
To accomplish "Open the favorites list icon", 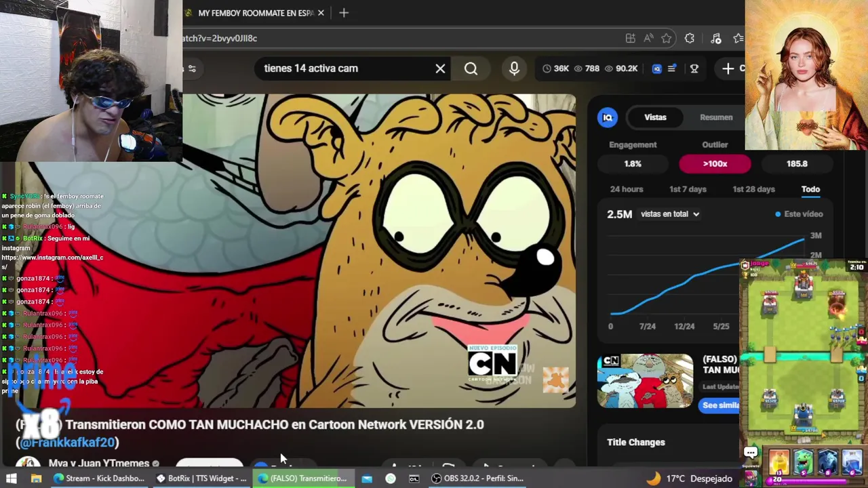I will tap(738, 39).
